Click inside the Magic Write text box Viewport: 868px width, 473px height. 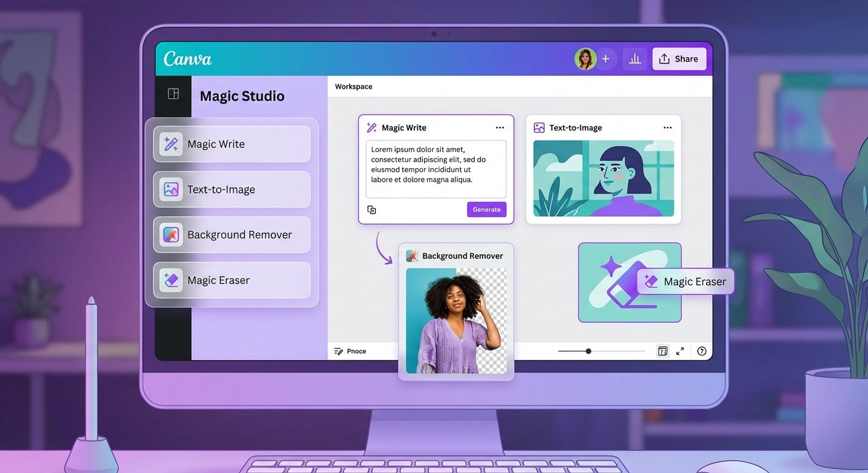435,169
